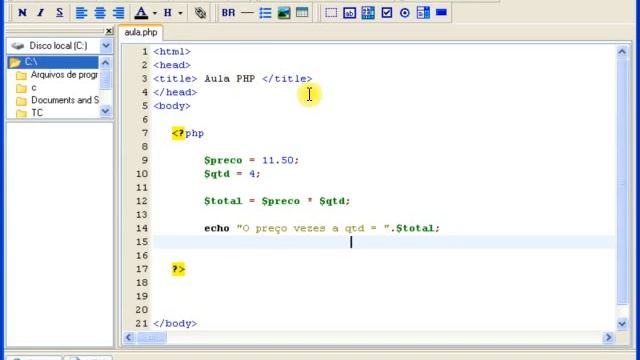This screenshot has width=640, height=360.
Task: Select the C:\ root folder
Action: [x=52, y=62]
